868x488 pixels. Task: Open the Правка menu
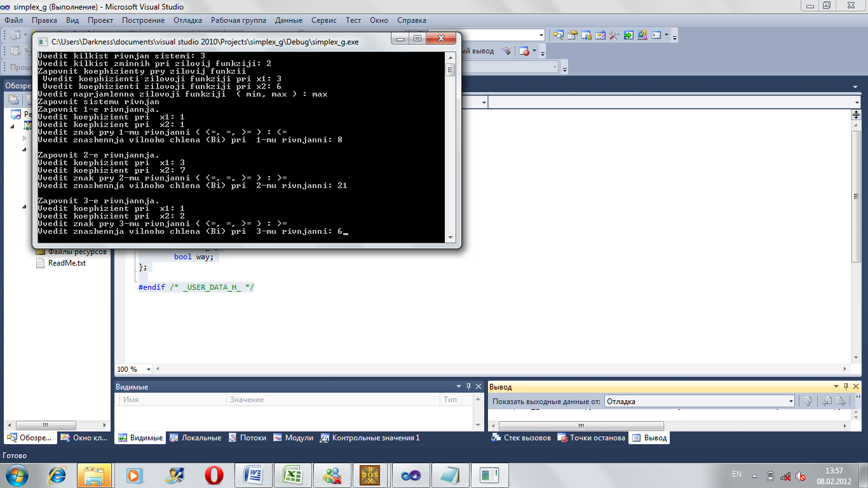pyautogui.click(x=44, y=20)
